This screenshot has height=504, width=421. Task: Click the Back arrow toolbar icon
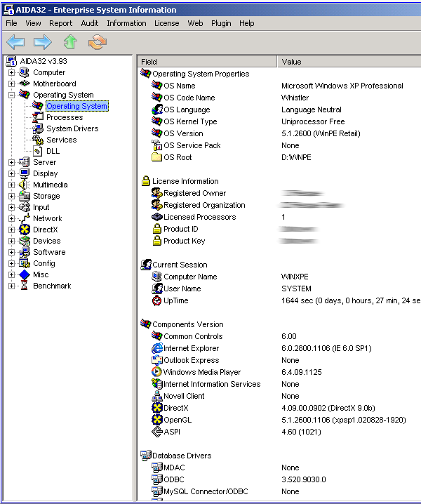(x=15, y=42)
